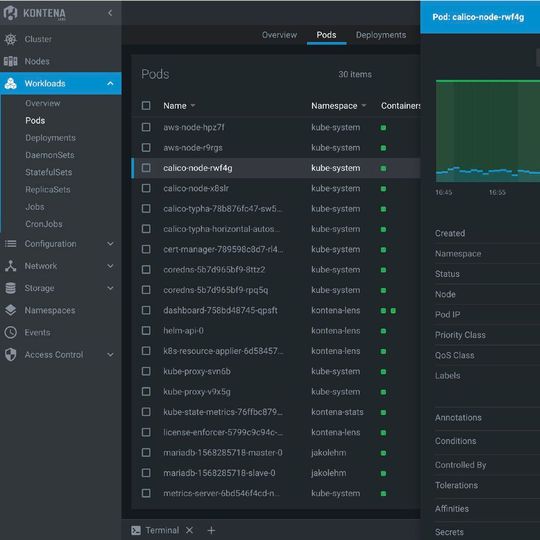The height and width of the screenshot is (540, 540).
Task: Click container status of mariadb master pod
Action: coord(383,453)
